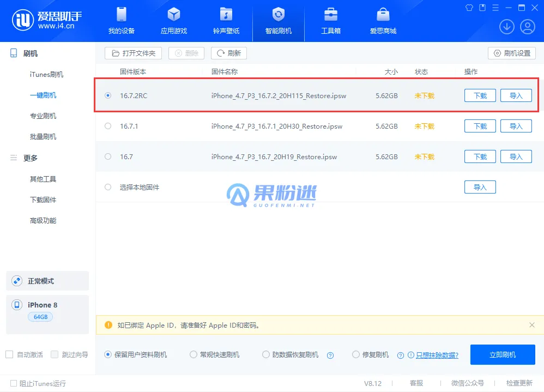This screenshot has width=544, height=392.
Task: Open the 专业刷机 sidebar item
Action: point(43,116)
